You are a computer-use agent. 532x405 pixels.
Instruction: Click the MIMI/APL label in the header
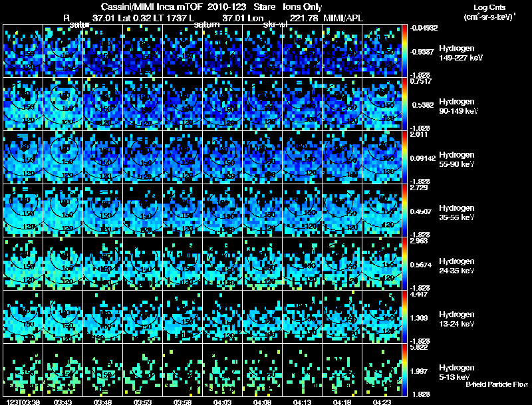pyautogui.click(x=343, y=18)
